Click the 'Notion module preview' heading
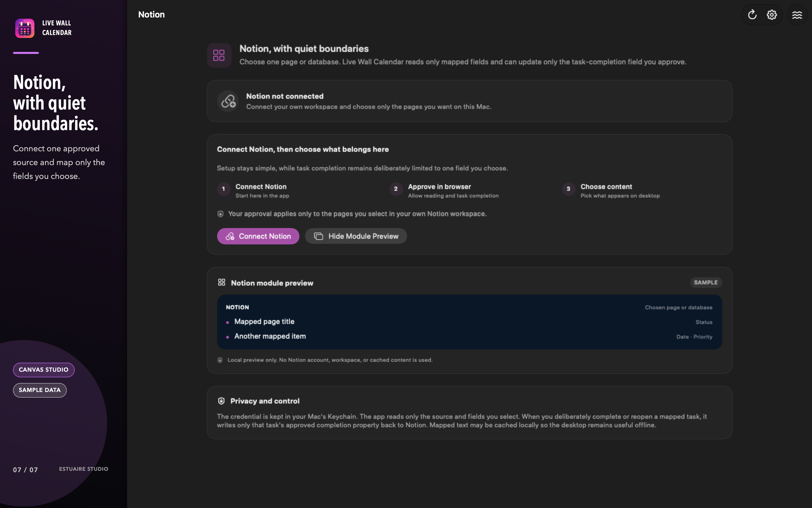This screenshot has height=508, width=812. [x=272, y=283]
